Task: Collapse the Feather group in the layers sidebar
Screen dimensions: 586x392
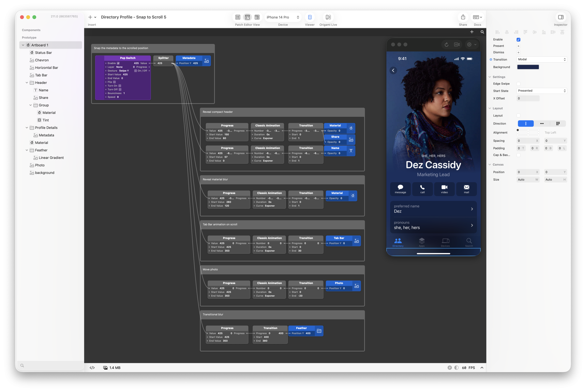Action: click(x=27, y=150)
